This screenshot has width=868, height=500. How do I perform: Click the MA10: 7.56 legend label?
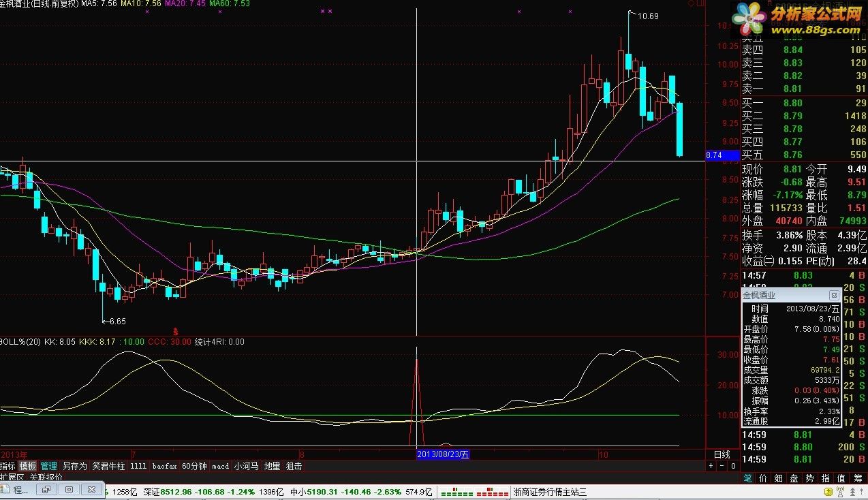pos(141,3)
